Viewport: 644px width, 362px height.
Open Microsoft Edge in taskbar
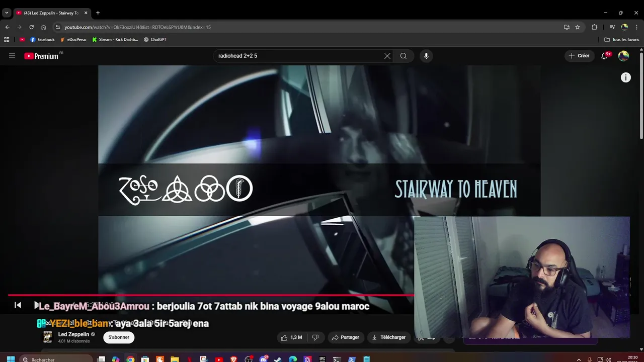[292, 359]
